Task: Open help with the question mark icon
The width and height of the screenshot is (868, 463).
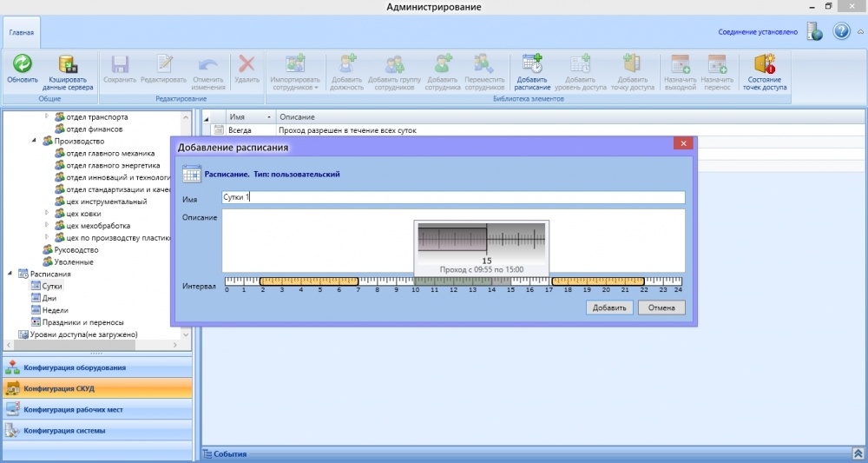Action: 841,31
